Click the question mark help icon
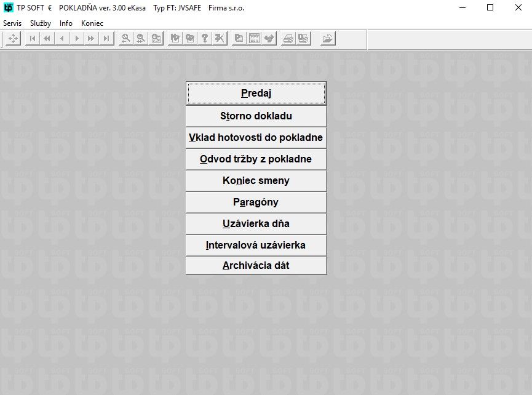532x395 pixels. (205, 38)
